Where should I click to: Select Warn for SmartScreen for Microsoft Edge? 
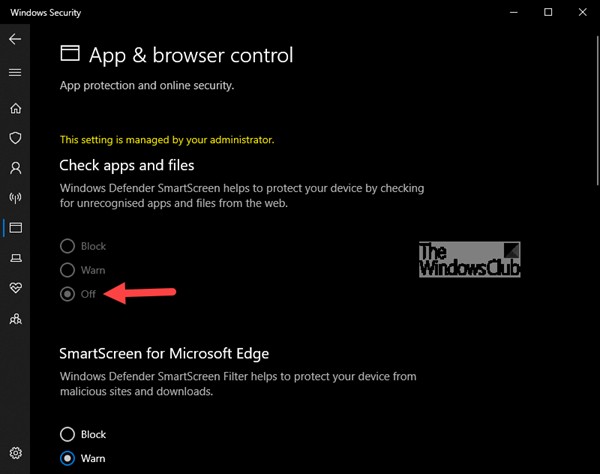point(67,458)
